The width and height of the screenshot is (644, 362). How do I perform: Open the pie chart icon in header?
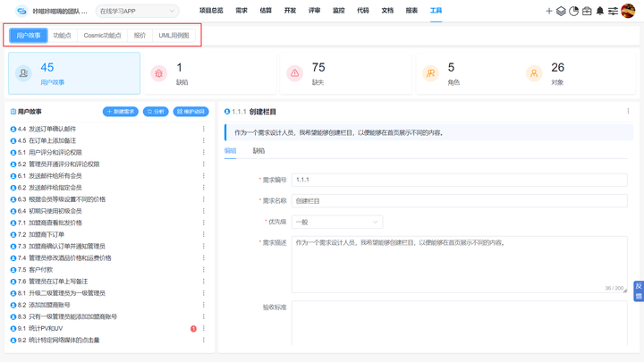click(573, 12)
